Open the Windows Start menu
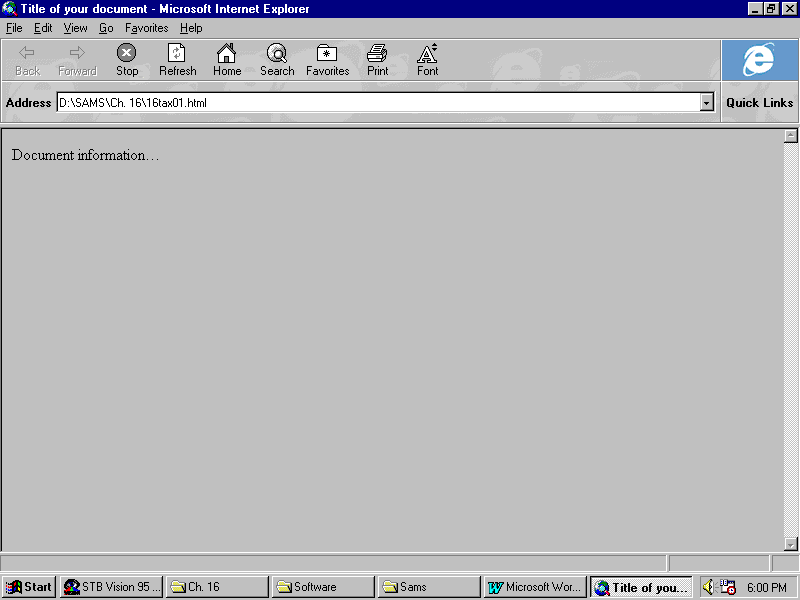 click(30, 587)
